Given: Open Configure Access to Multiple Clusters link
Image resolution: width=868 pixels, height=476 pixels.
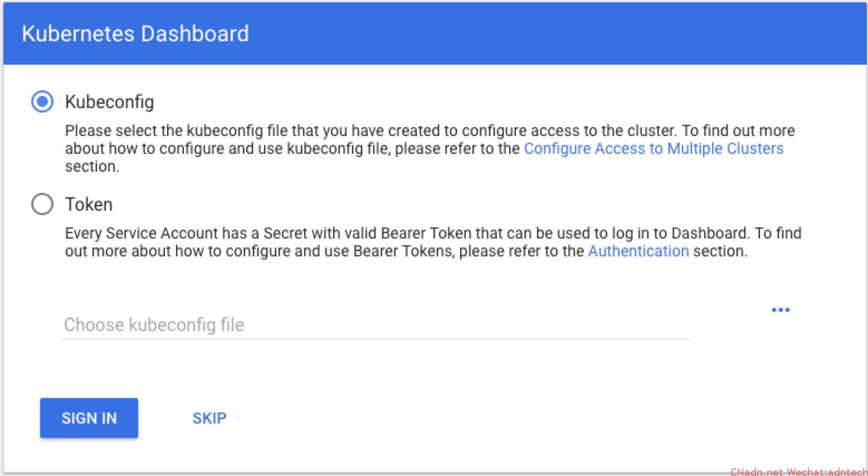Looking at the screenshot, I should click(654, 148).
